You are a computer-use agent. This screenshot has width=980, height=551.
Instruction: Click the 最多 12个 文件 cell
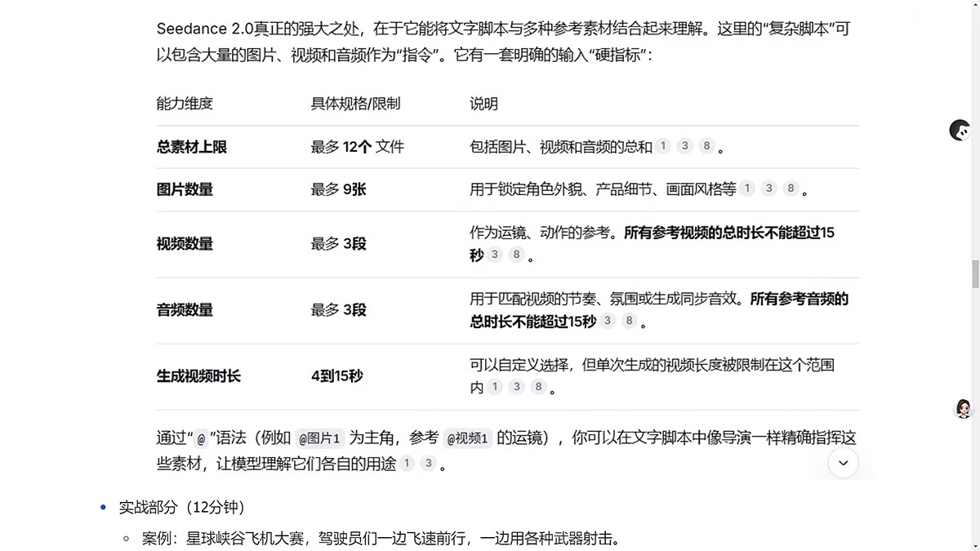point(357,147)
